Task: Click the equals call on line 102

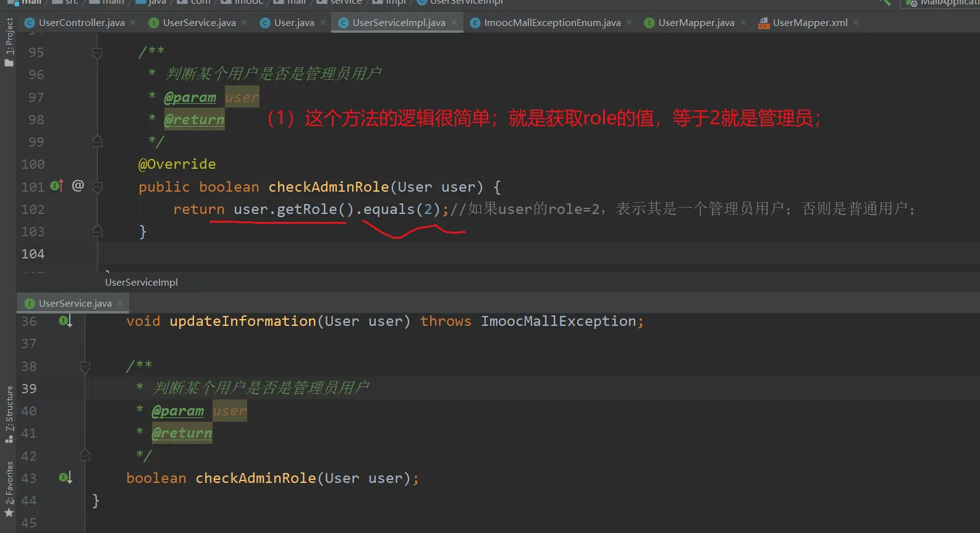Action: [389, 209]
